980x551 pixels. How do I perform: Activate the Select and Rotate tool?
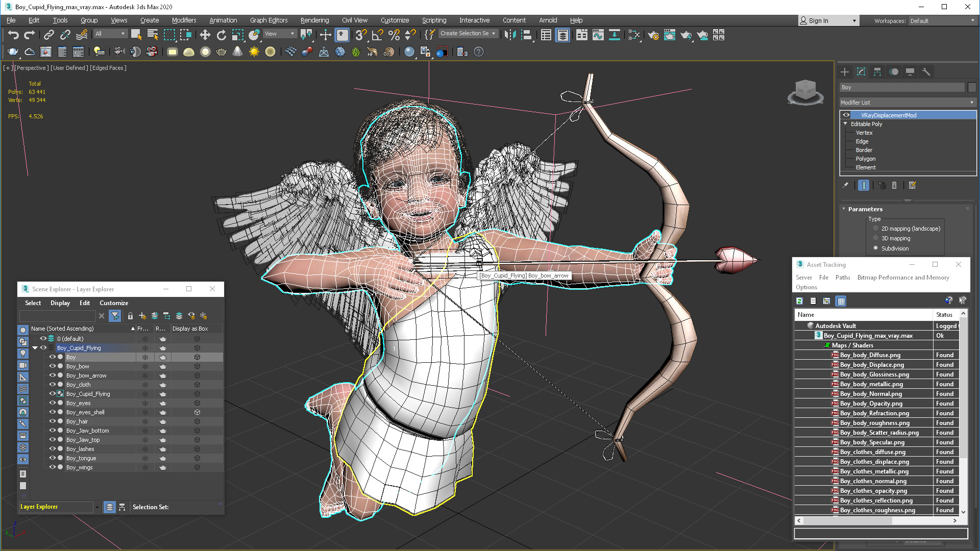pyautogui.click(x=221, y=35)
